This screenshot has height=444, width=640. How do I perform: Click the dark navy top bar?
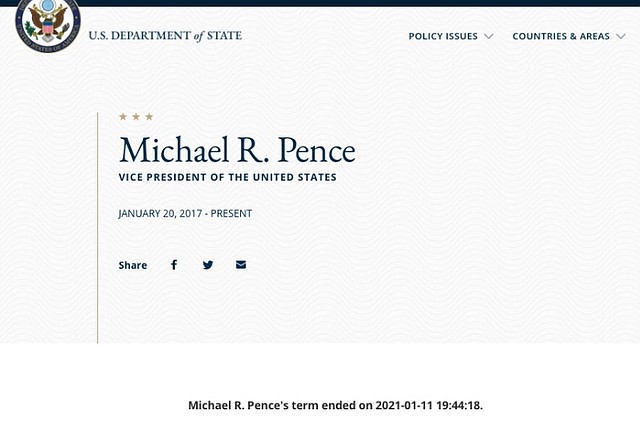pyautogui.click(x=320, y=3)
